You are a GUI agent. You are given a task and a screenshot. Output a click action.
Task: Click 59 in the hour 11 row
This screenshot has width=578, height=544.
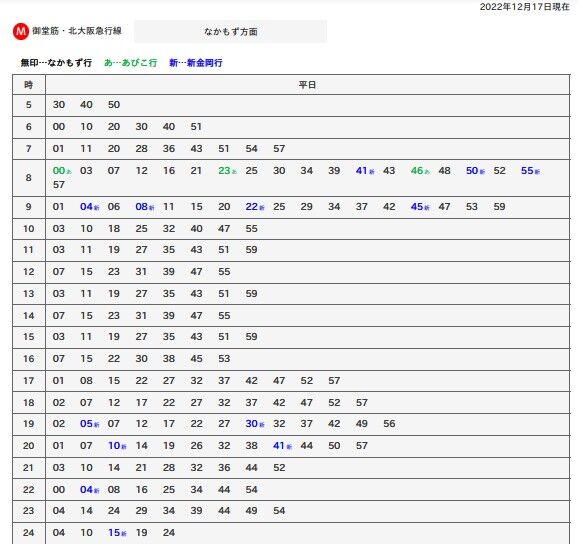(251, 250)
